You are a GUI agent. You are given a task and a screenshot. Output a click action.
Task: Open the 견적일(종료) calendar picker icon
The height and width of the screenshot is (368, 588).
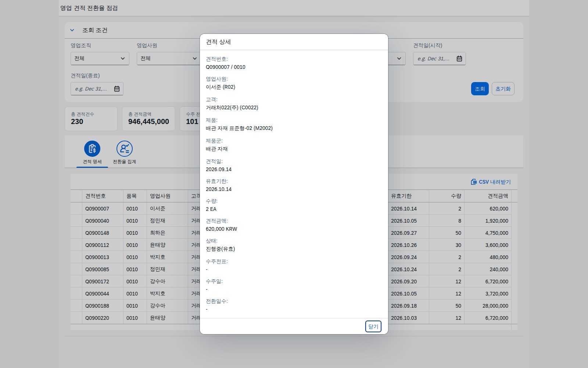[116, 89]
